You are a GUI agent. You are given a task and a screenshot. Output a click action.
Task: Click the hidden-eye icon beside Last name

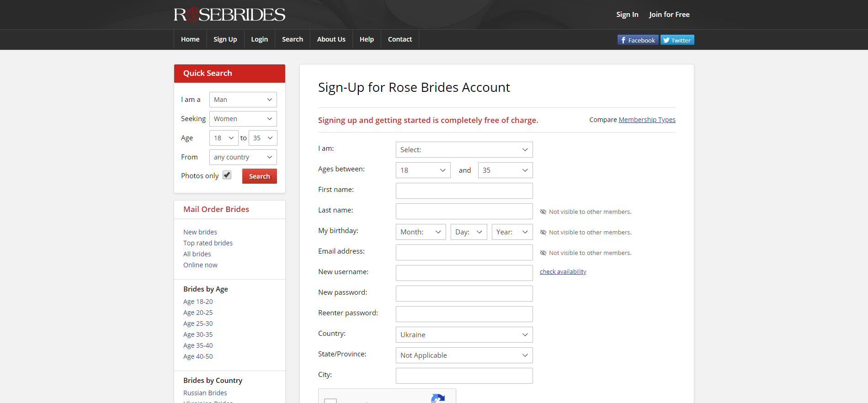pyautogui.click(x=543, y=212)
